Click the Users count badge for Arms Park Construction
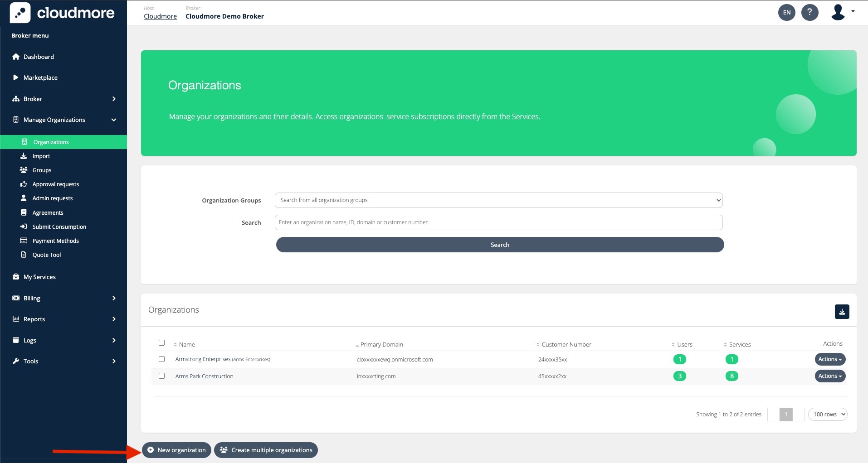 (679, 376)
